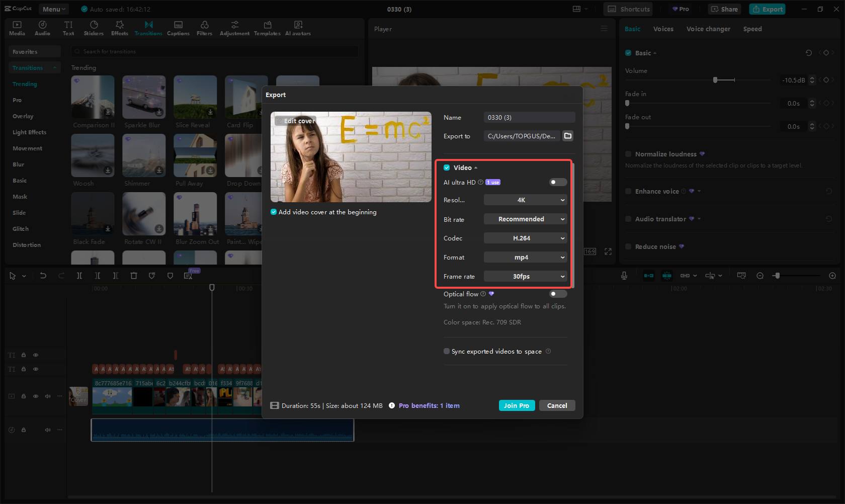Image resolution: width=845 pixels, height=504 pixels.
Task: Open the Templates panel
Action: click(x=267, y=28)
